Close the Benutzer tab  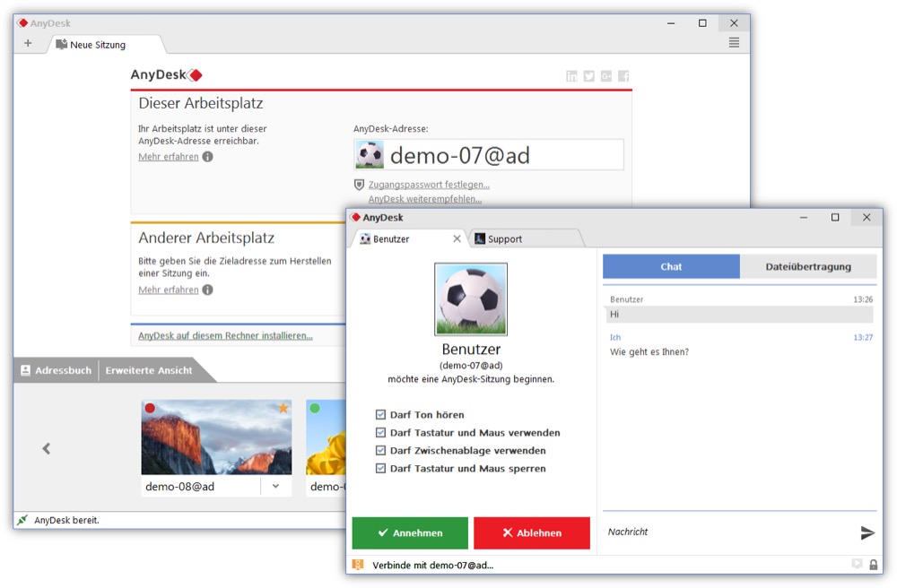coord(457,238)
